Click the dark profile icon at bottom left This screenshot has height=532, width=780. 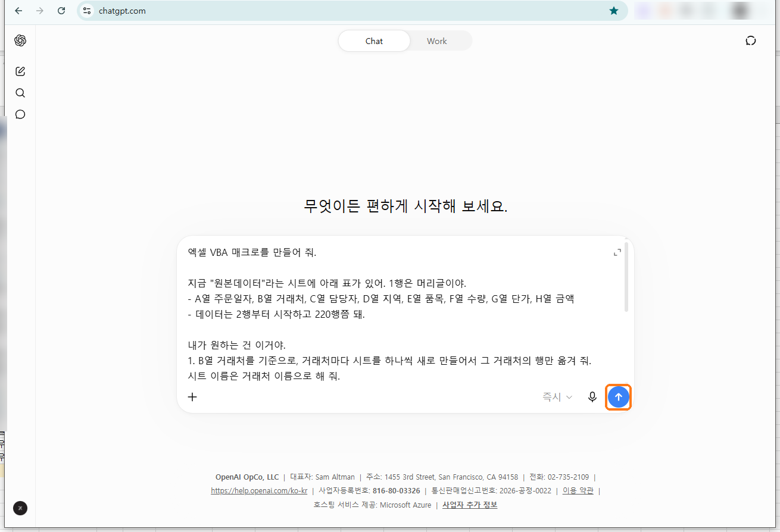click(20, 508)
